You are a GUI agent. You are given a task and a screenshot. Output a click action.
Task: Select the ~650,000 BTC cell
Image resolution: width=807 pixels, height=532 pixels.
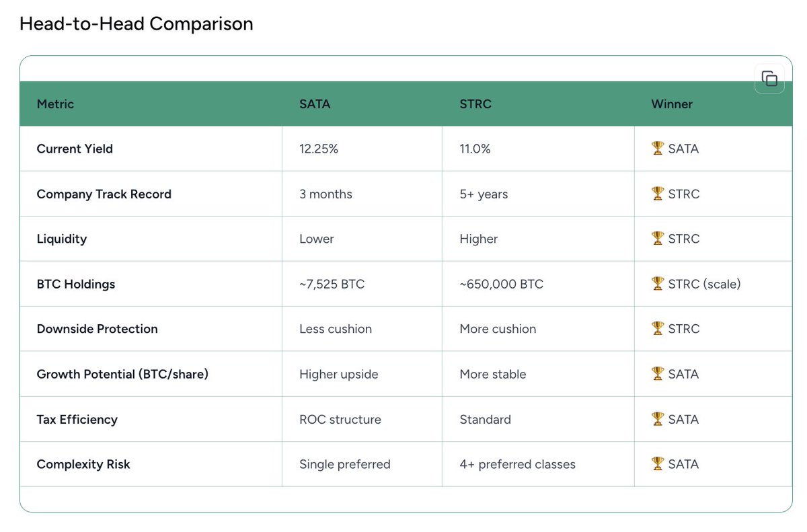501,284
